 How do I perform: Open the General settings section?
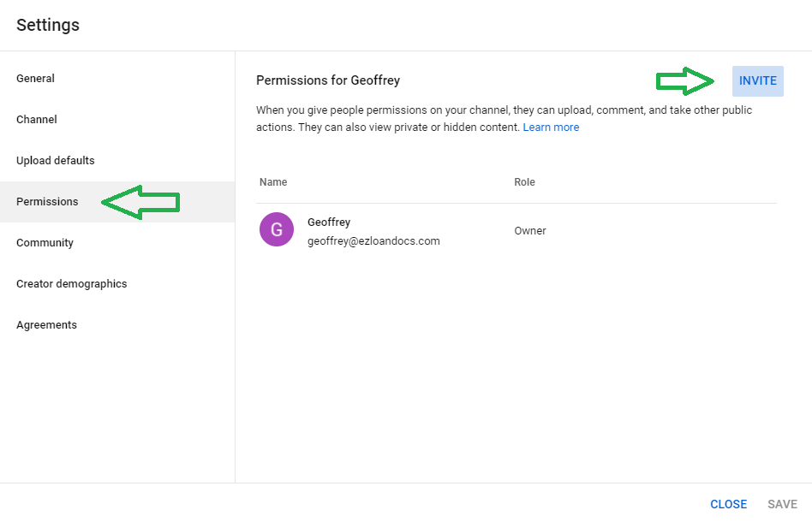pyautogui.click(x=35, y=79)
